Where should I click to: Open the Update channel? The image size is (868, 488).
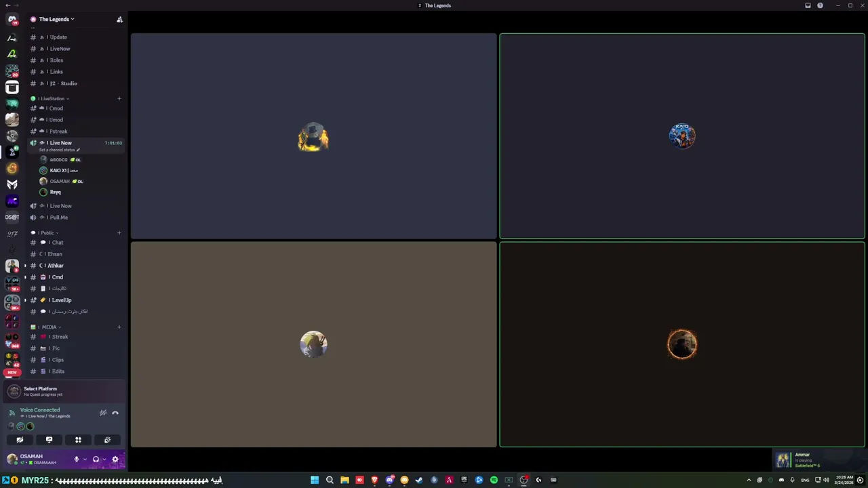tap(76, 37)
